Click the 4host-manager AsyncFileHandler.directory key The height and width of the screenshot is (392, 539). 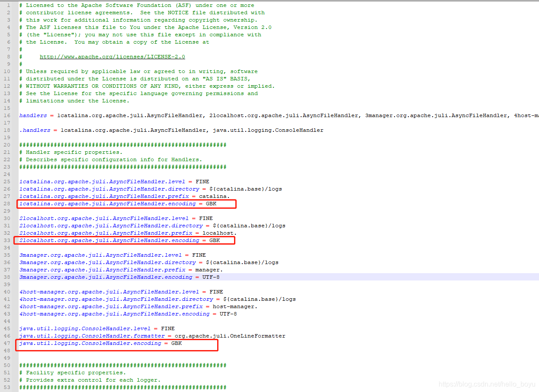pos(116,299)
